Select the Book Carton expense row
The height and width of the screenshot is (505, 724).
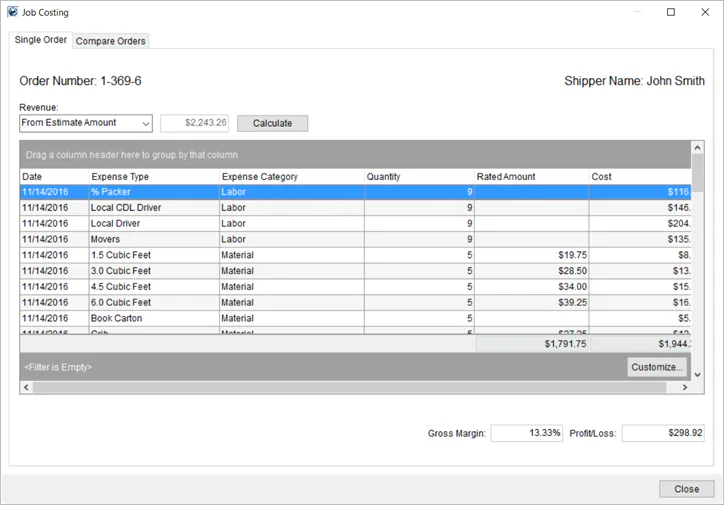356,319
